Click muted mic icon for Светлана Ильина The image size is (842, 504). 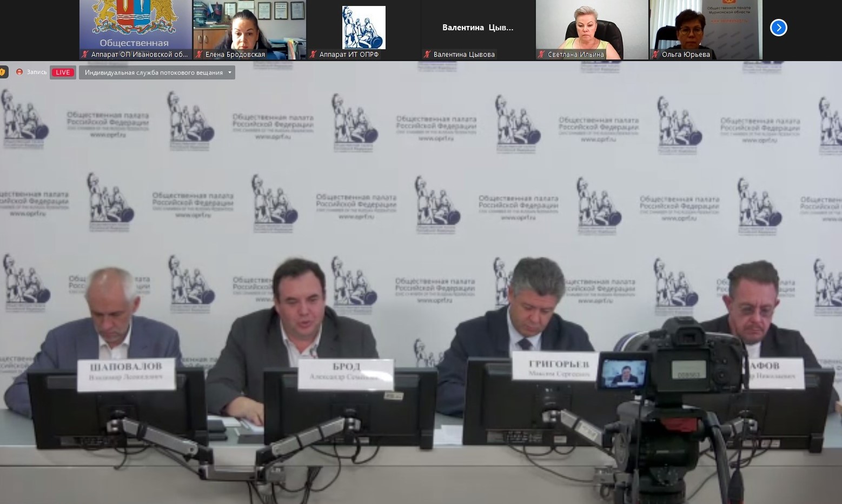[x=541, y=54]
